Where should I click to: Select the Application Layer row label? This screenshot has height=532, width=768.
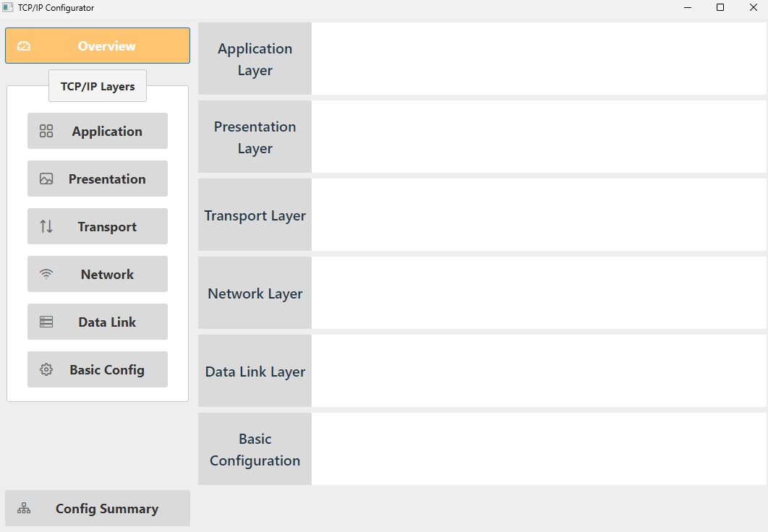tap(255, 59)
